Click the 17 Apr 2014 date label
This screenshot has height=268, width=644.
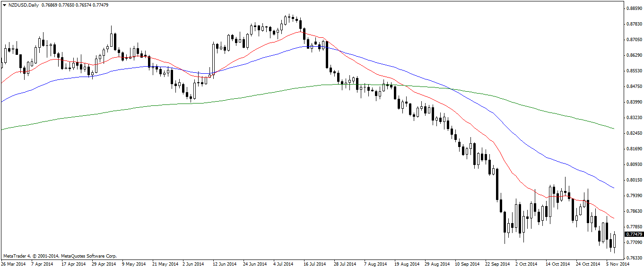pos(74,264)
